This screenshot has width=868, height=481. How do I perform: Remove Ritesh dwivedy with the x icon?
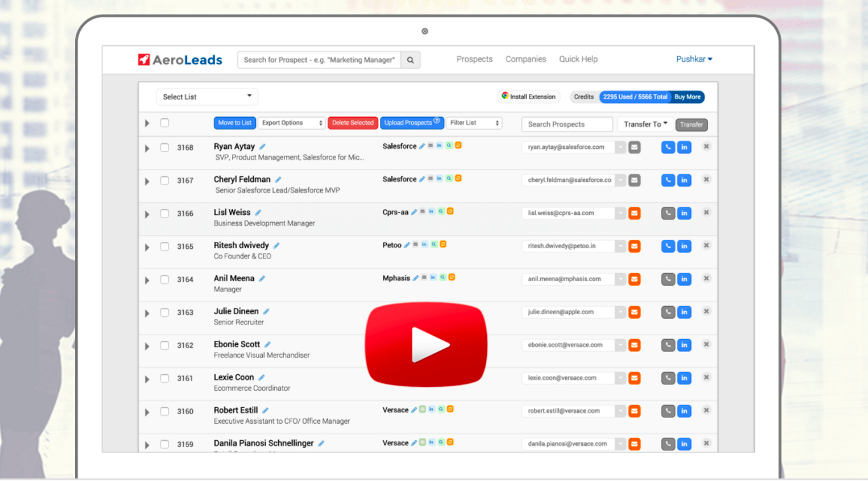706,246
